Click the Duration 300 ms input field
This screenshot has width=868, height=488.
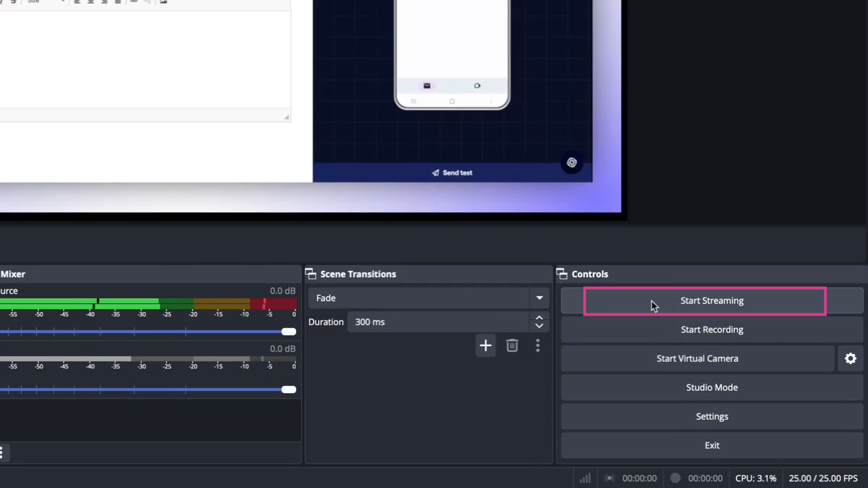tap(438, 322)
